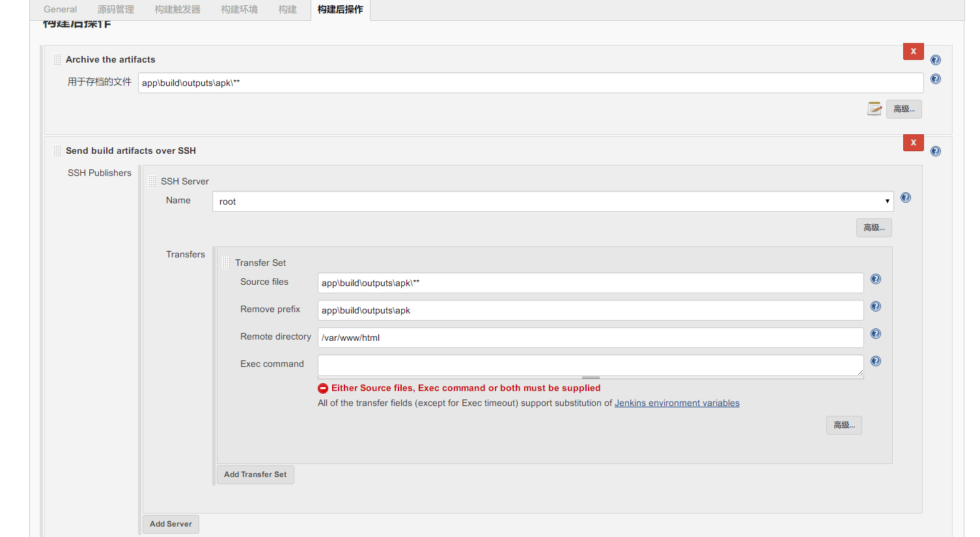The height and width of the screenshot is (537, 980).
Task: Switch to the General tab
Action: pos(61,10)
